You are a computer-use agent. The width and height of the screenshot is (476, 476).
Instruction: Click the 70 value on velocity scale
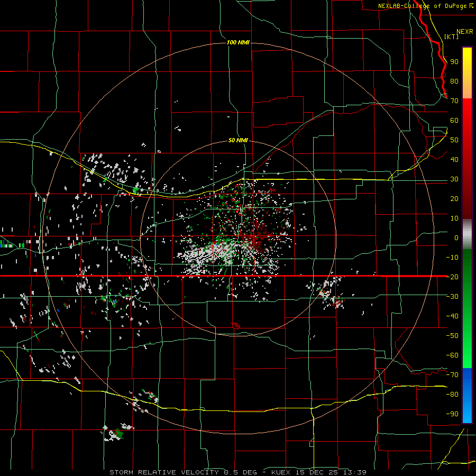click(x=454, y=101)
